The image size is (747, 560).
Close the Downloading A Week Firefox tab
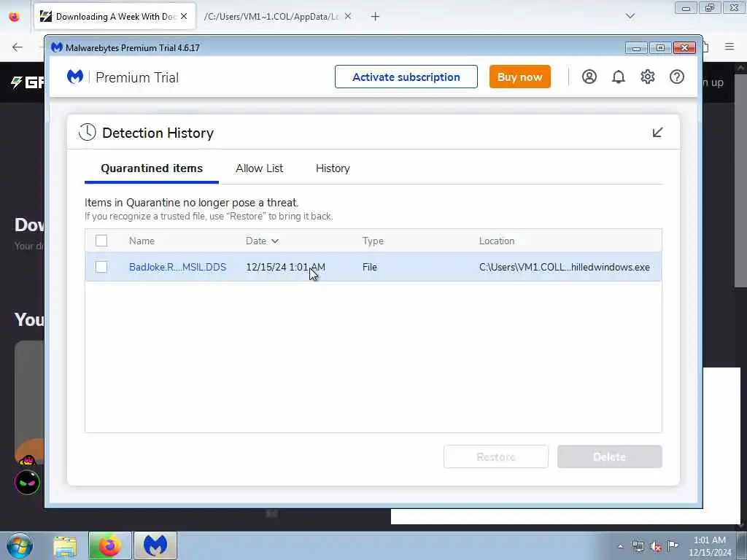click(x=184, y=16)
